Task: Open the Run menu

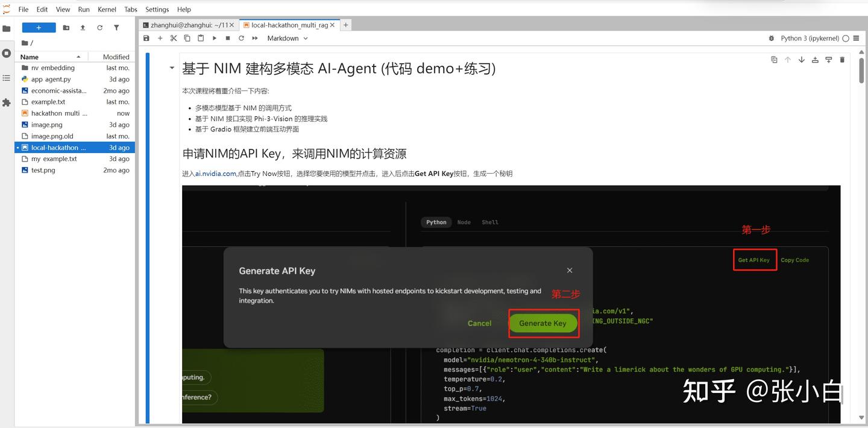Action: (84, 9)
